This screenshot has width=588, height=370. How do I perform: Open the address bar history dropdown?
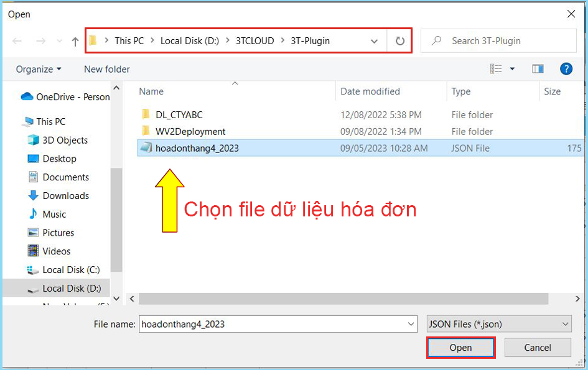click(374, 41)
